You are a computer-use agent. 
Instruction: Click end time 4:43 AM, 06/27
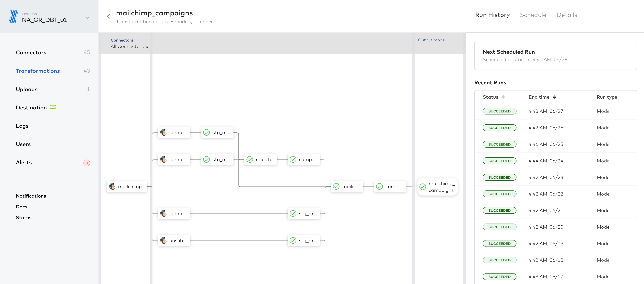pyautogui.click(x=546, y=111)
